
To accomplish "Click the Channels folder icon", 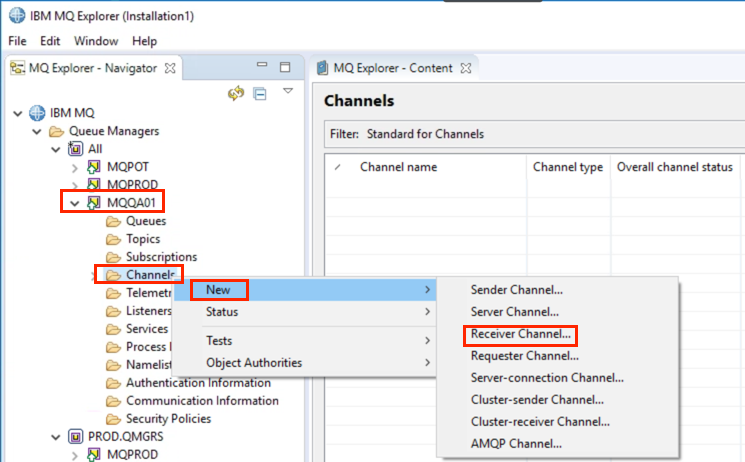I will [x=113, y=275].
